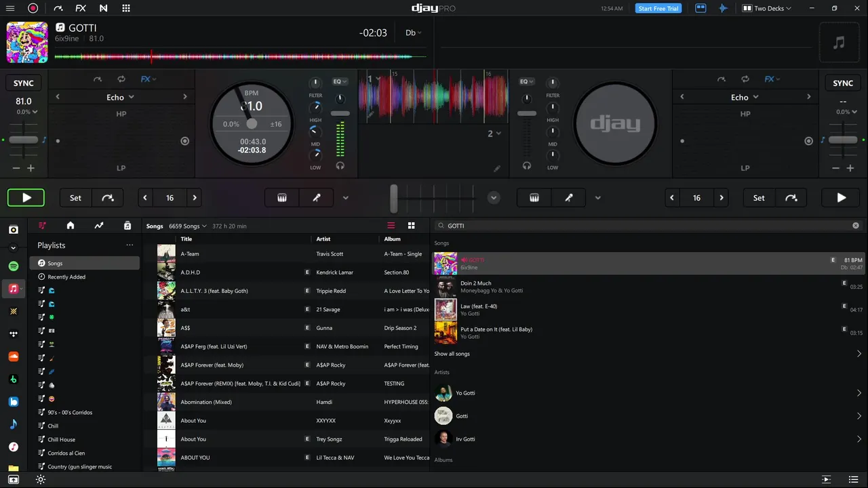Click the left deck Set cue button
This screenshot has height=488, width=868.
75,198
